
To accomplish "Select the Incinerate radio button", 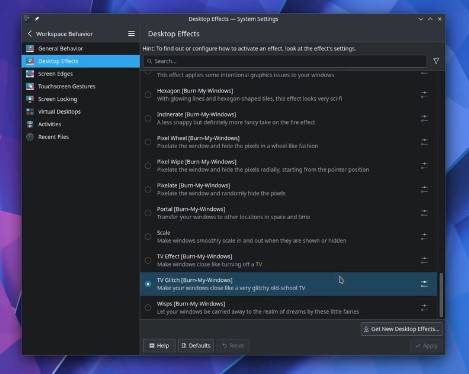I will [x=148, y=118].
